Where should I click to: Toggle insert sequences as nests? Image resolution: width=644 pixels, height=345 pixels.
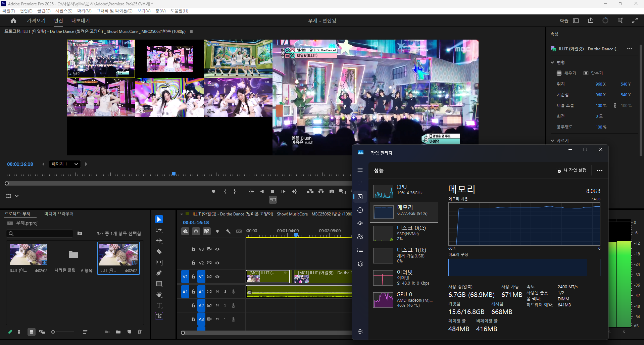coord(185,231)
